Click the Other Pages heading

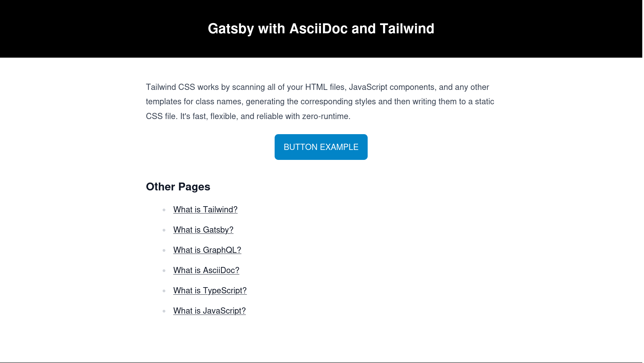(x=178, y=187)
